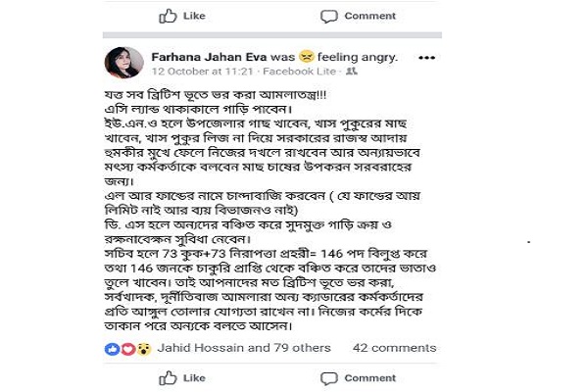Click the angry face emoji in the post header

click(x=276, y=57)
